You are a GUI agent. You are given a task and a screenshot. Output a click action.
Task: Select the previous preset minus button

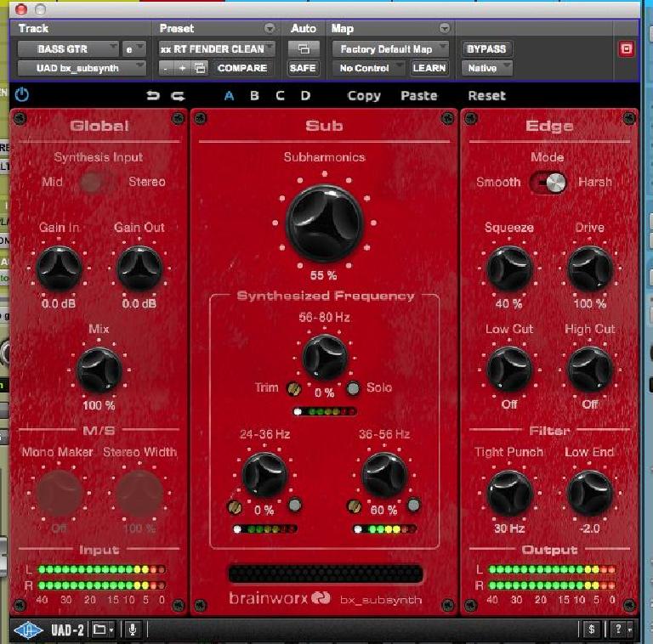tap(166, 68)
